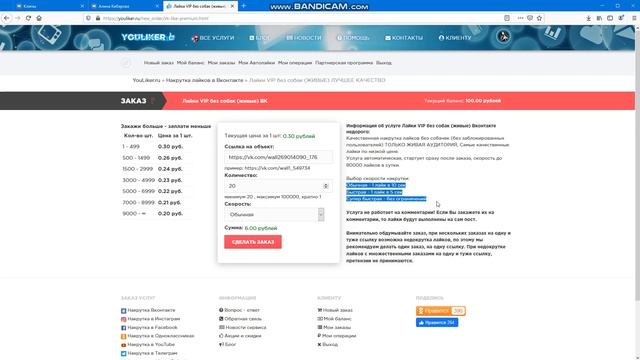The width and height of the screenshot is (640, 360).
Task: Click the Одноклассники icon in footer services
Action: pyautogui.click(x=123, y=336)
